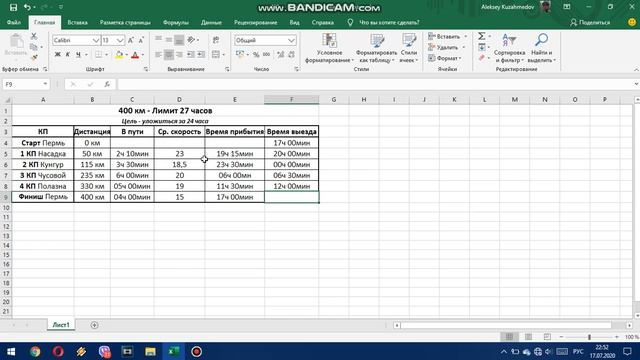This screenshot has height=360, width=640.
Task: Collapse the ribbon with chevron
Action: [636, 70]
